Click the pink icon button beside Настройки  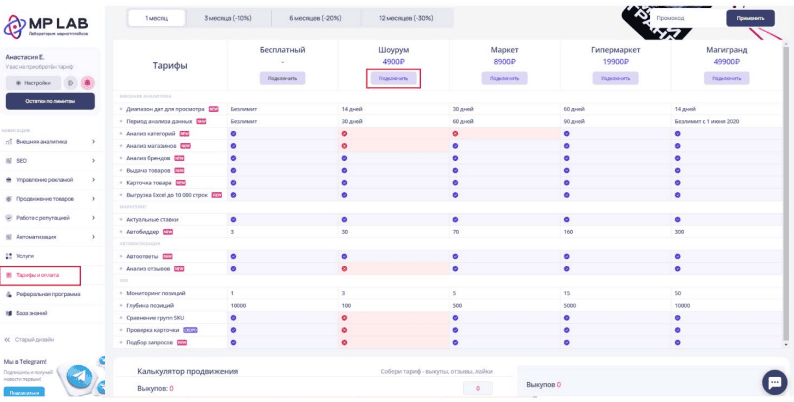point(88,82)
